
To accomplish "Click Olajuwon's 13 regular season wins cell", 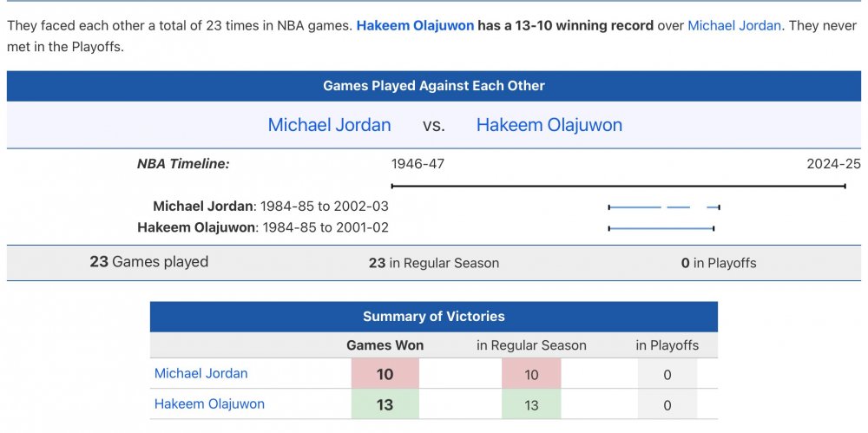I will tap(531, 404).
